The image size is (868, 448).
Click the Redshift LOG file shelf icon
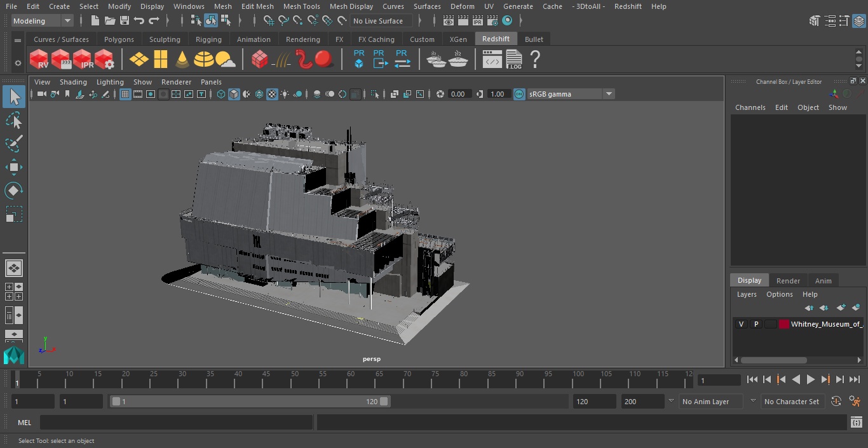513,60
